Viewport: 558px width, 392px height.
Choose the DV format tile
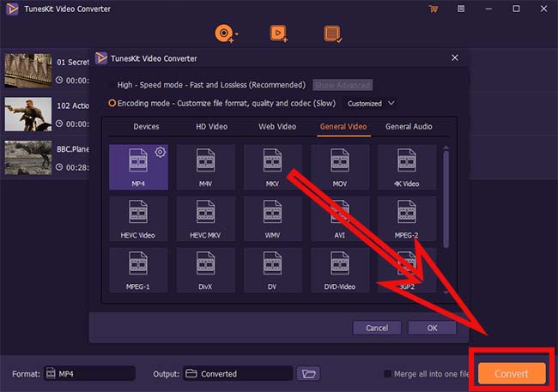click(273, 270)
